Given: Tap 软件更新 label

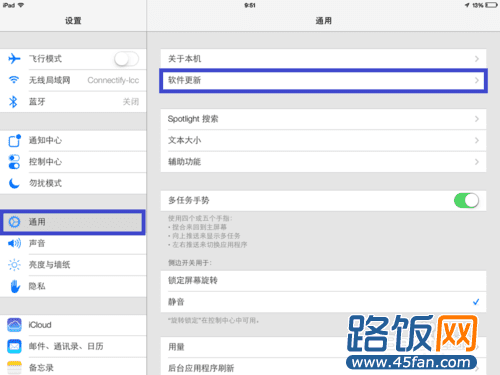Looking at the screenshot, I should point(184,80).
